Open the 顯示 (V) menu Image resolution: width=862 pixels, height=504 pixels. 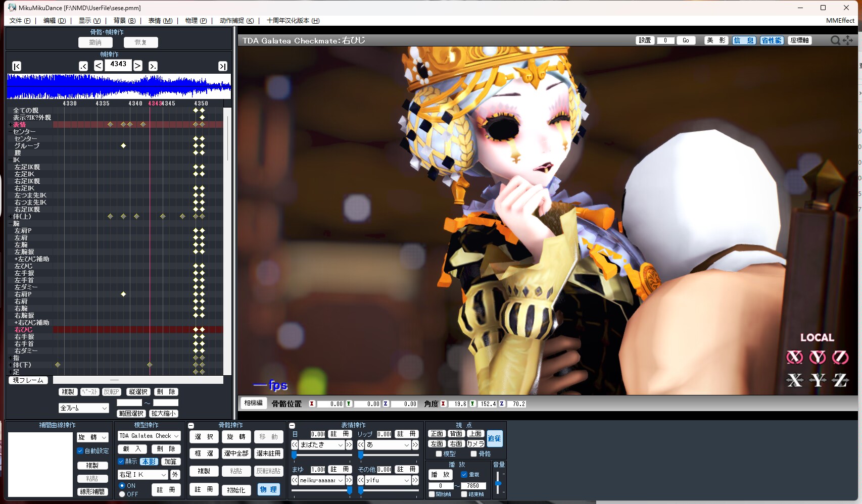pos(89,21)
